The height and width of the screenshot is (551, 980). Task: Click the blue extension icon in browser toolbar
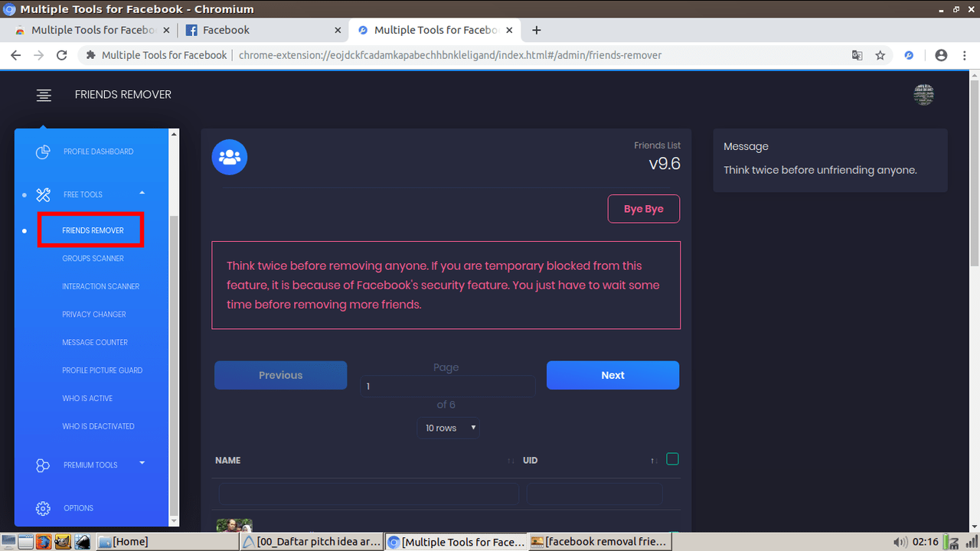909,55
